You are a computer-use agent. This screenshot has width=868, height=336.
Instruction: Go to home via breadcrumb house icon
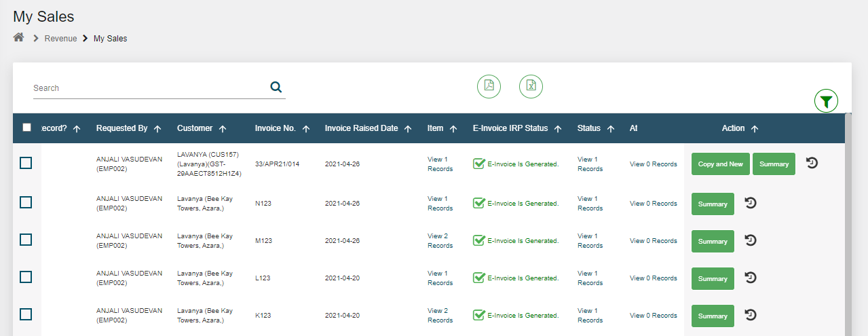[19, 37]
